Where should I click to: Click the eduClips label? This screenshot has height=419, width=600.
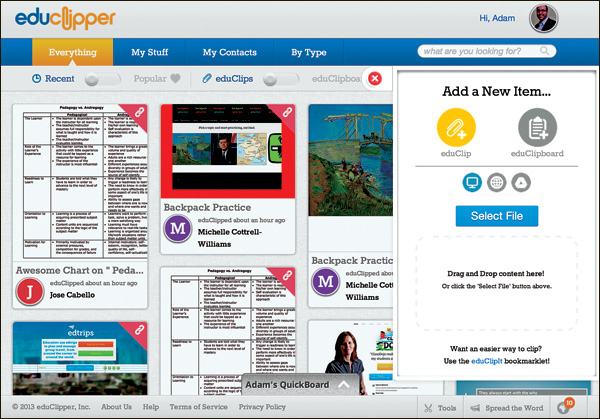[x=234, y=78]
